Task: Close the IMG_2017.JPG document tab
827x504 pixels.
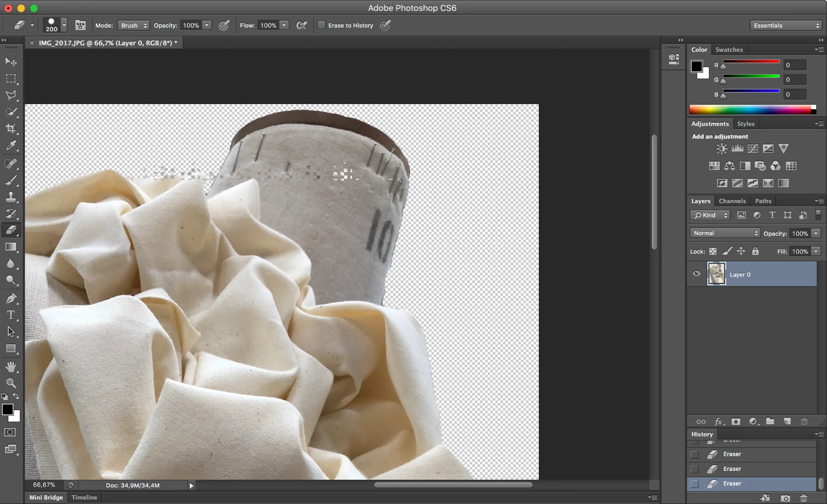Action: (x=32, y=43)
